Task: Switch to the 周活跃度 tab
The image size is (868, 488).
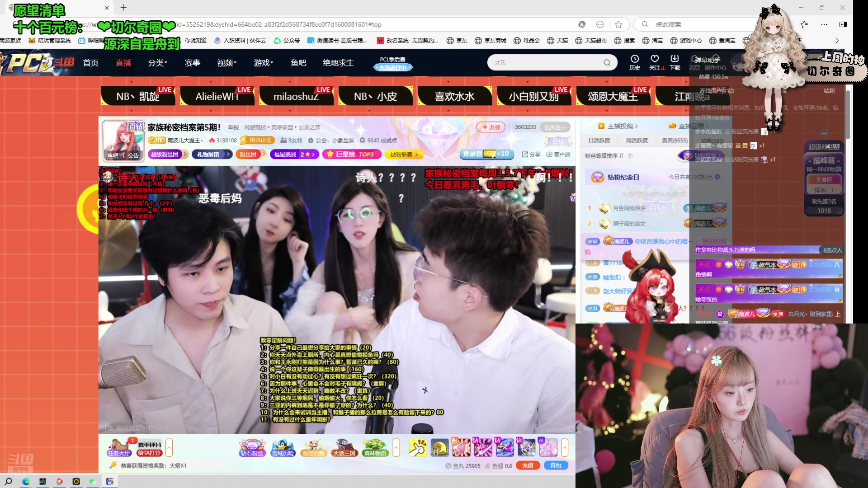Action: [x=637, y=141]
